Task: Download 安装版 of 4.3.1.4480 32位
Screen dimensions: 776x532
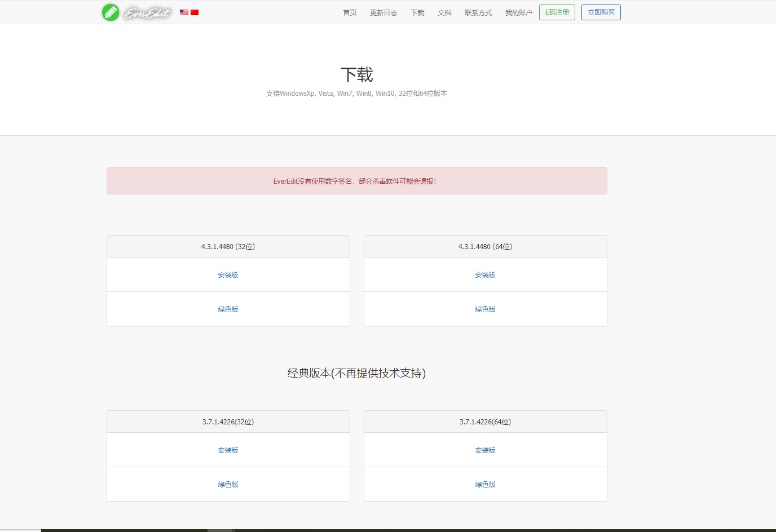Action: pos(228,274)
